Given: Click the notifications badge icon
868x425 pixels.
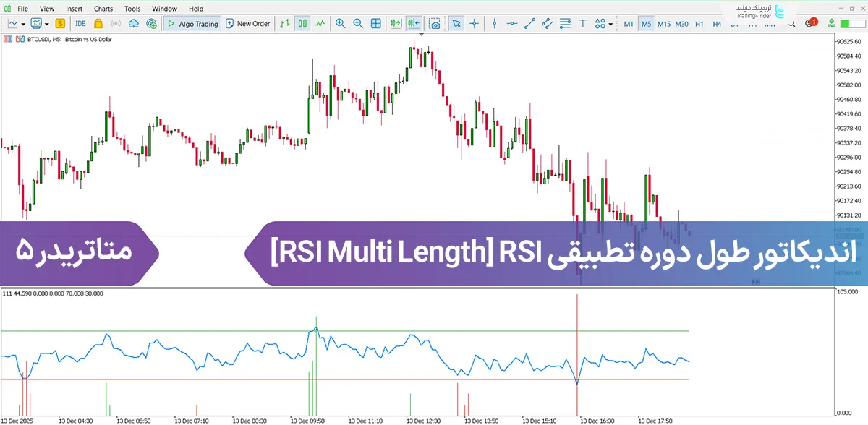Looking at the screenshot, I should tap(812, 22).
